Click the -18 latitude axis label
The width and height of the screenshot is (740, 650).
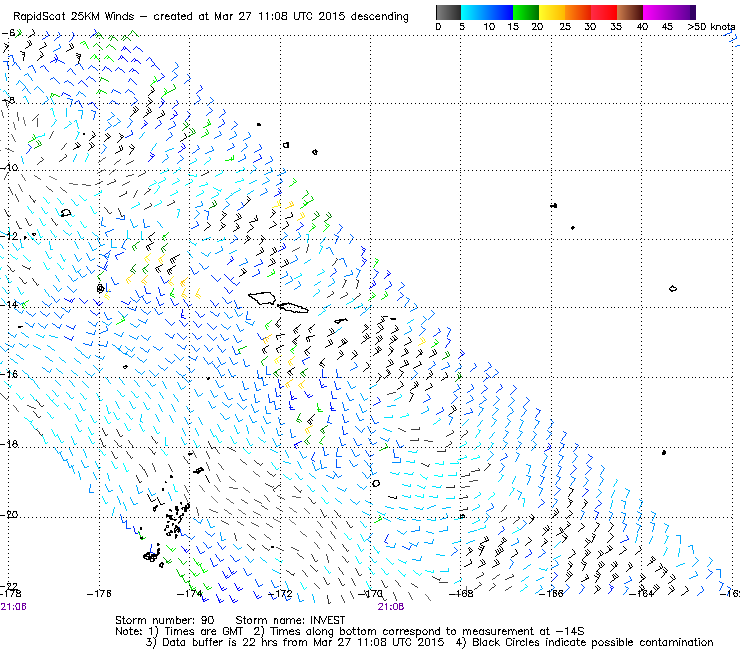click(x=9, y=444)
